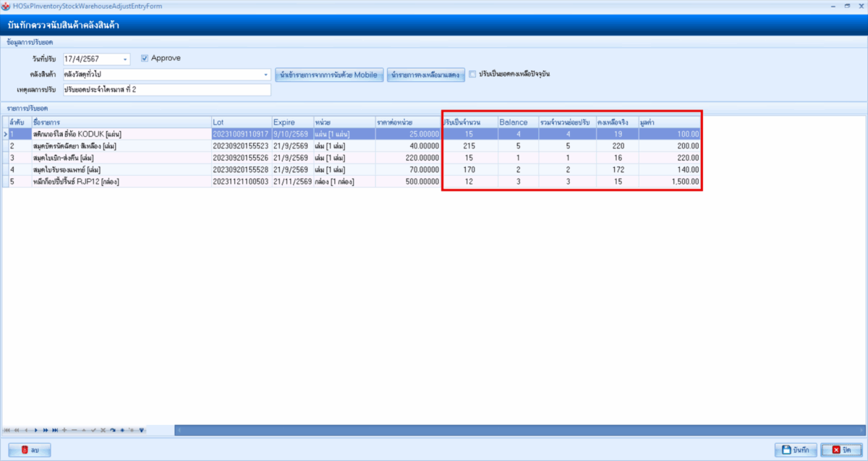The image size is (868, 461).
Task: Expand the คลังสินค้า warehouse dropdown
Action: coord(265,75)
